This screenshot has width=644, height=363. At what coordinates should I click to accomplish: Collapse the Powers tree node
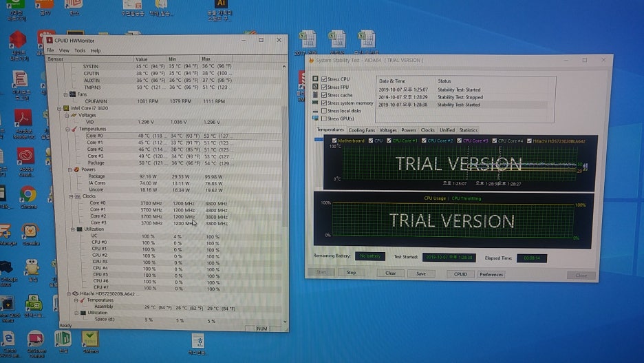[x=69, y=169]
